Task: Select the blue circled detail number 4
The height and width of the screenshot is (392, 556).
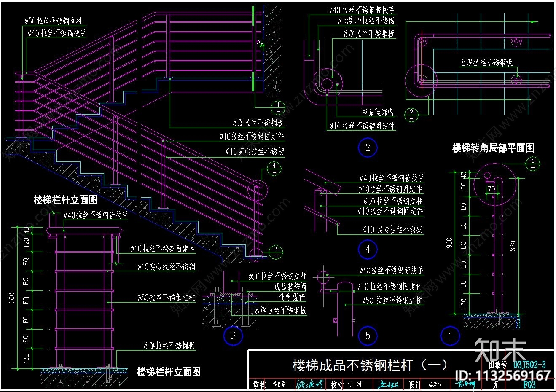Action: tap(368, 249)
